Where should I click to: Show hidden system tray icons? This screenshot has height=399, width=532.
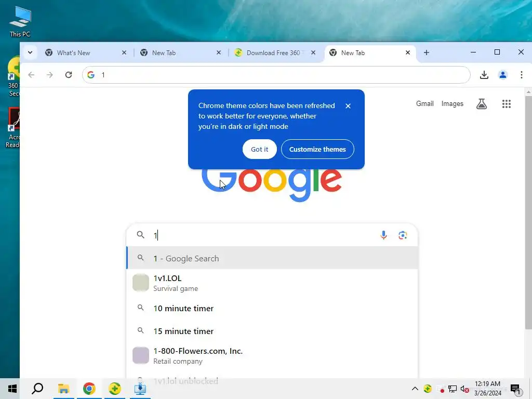tap(415, 389)
